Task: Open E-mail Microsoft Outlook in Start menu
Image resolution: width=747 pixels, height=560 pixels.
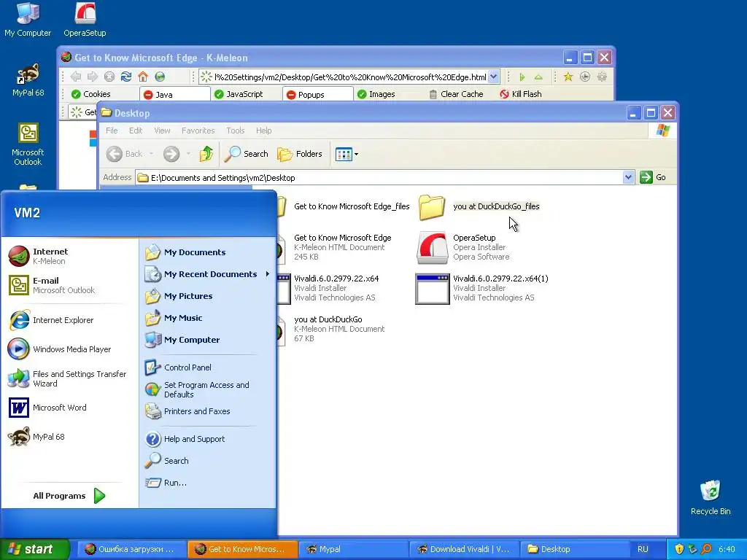Action: point(69,285)
